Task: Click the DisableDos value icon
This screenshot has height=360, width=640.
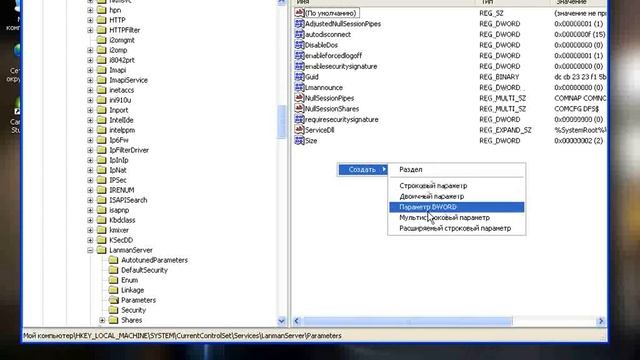Action: tap(300, 45)
